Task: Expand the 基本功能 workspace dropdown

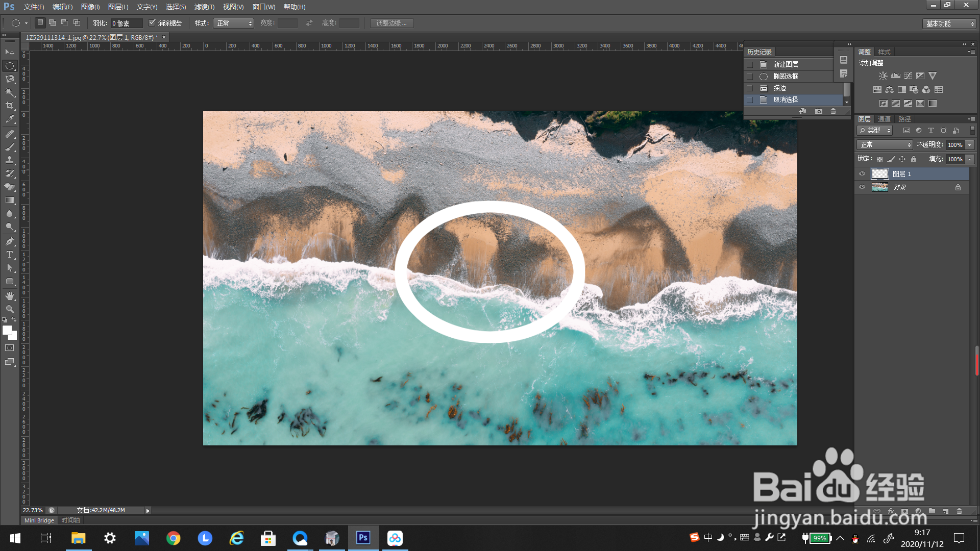Action: click(x=950, y=23)
